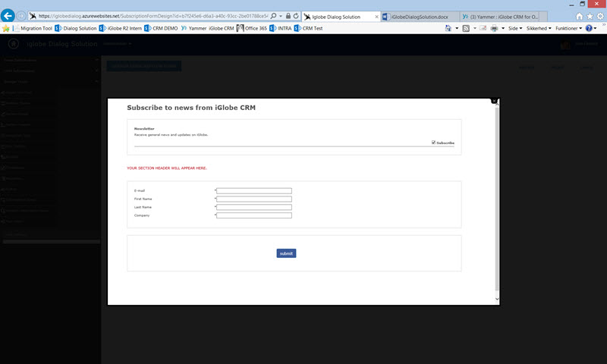Image resolution: width=607 pixels, height=364 pixels.
Task: Click the printer icon in the command bar
Action: (x=494, y=28)
